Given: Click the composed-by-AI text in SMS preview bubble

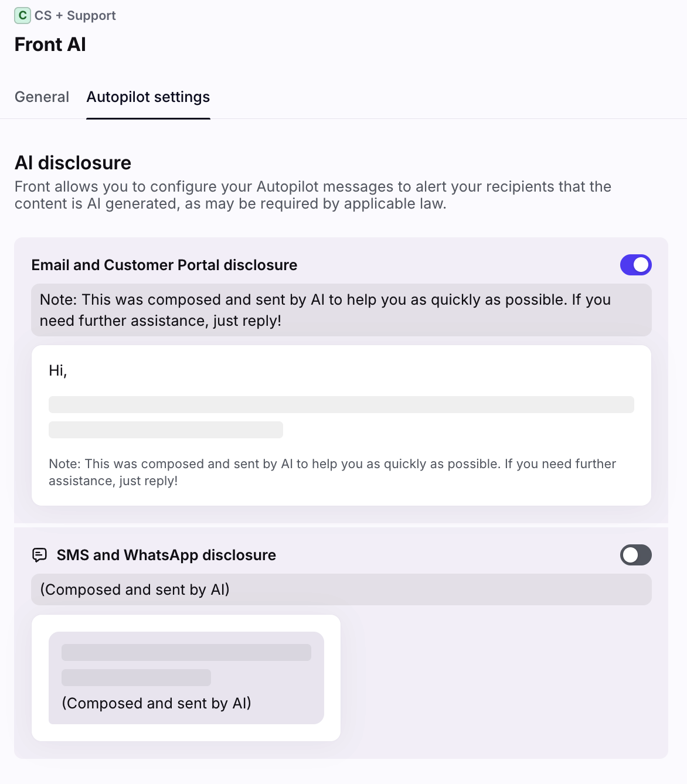Looking at the screenshot, I should (157, 703).
